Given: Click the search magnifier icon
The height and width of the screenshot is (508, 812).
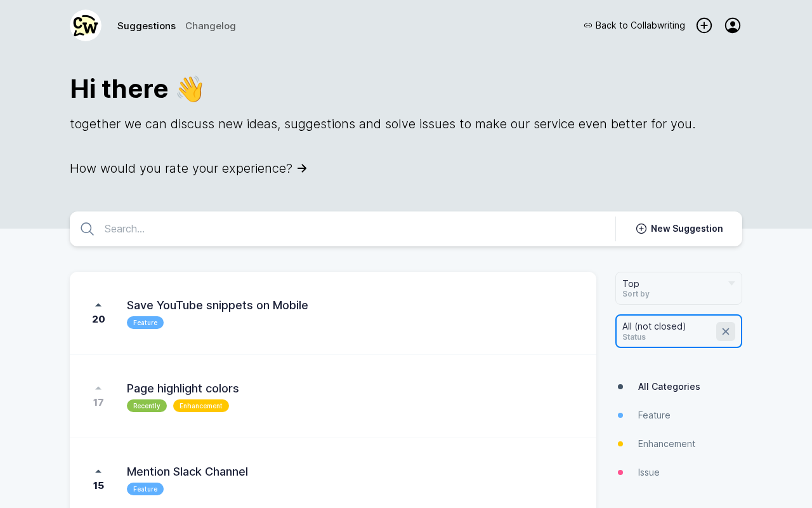Looking at the screenshot, I should coord(88,229).
